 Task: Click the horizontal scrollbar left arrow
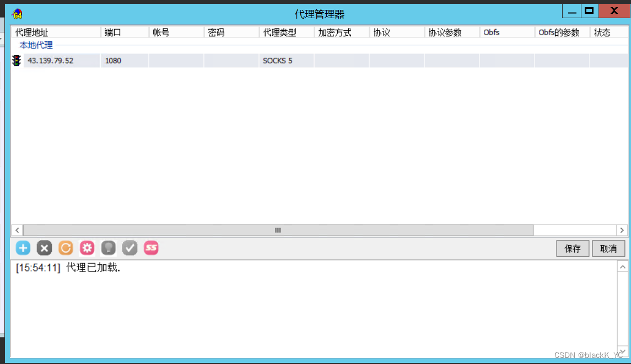click(x=17, y=231)
